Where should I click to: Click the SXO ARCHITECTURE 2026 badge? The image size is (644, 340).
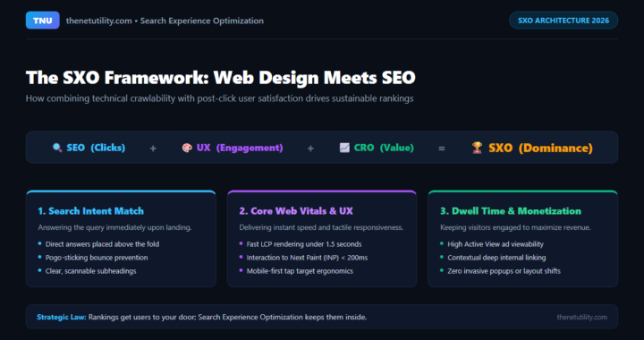563,21
